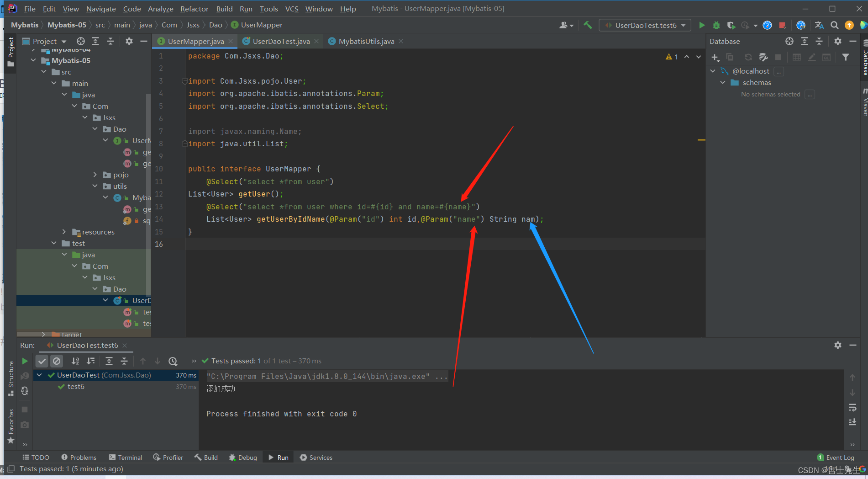This screenshot has height=479, width=868.
Task: Open the Event Log
Action: (x=836, y=458)
